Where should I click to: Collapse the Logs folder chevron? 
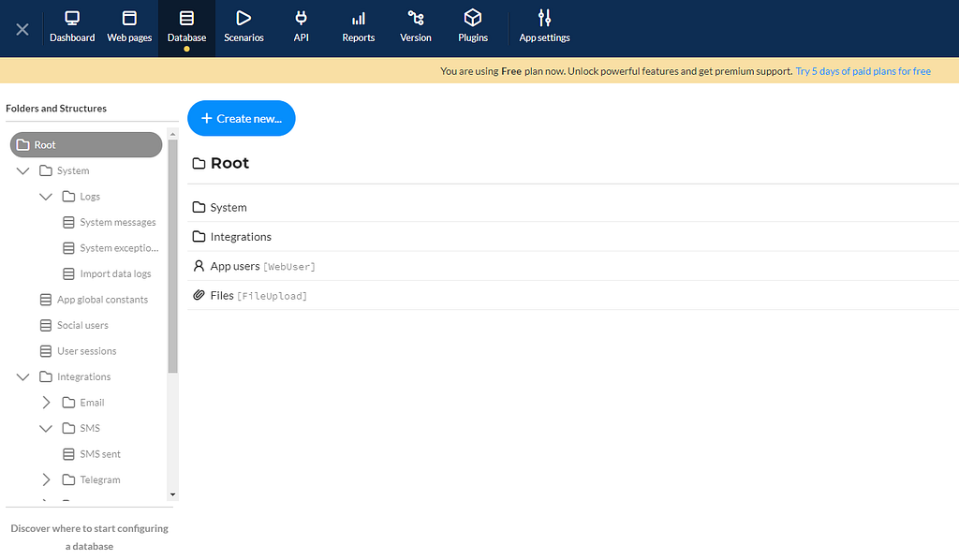click(46, 197)
